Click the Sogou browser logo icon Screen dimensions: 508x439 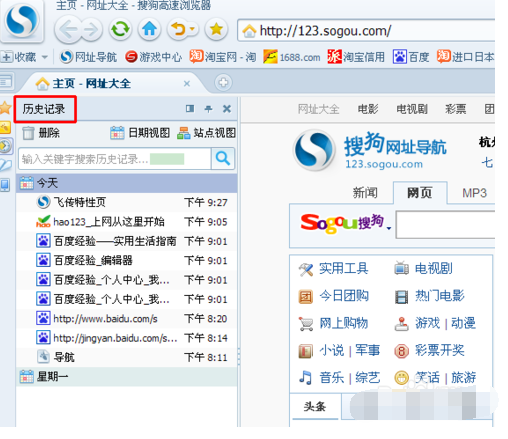coord(22,21)
